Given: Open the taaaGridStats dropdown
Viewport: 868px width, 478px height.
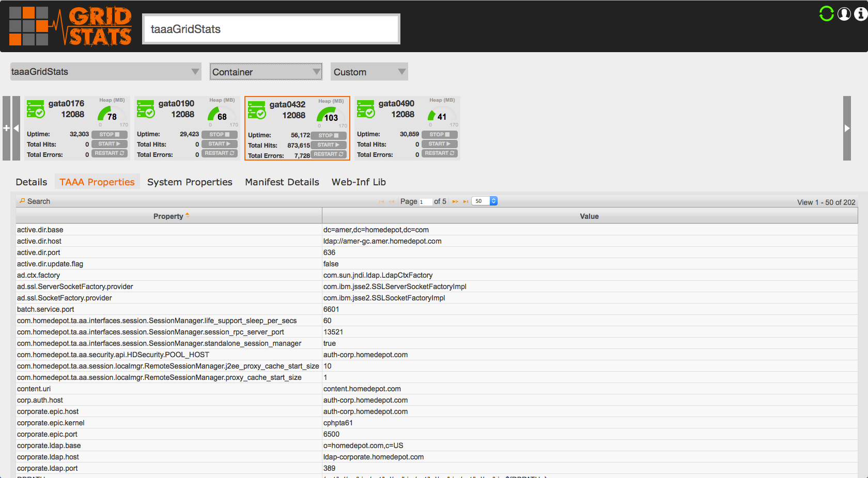Looking at the screenshot, I should [x=105, y=72].
